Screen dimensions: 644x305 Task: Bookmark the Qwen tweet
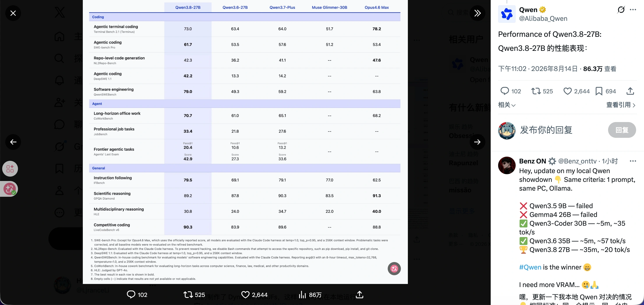[599, 91]
